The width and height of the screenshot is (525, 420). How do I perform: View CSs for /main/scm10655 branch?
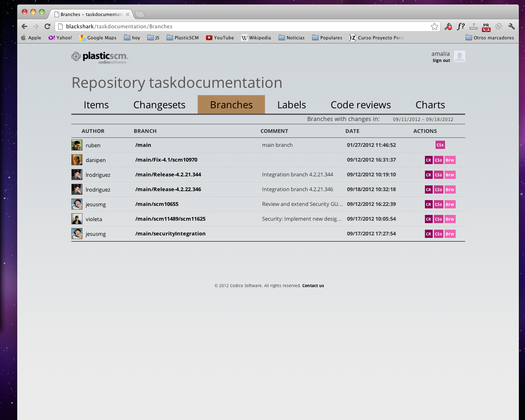[x=439, y=204]
